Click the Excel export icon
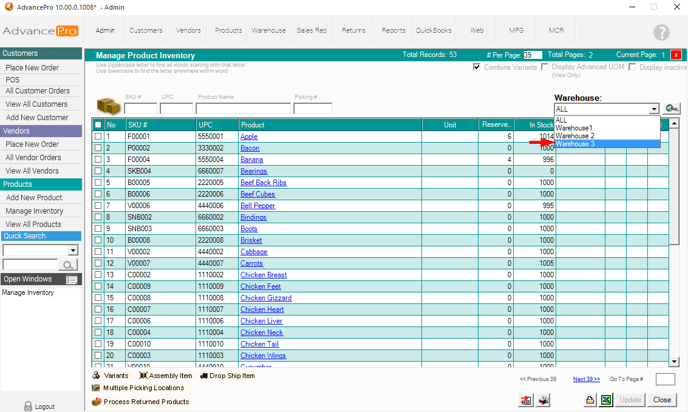 (605, 400)
